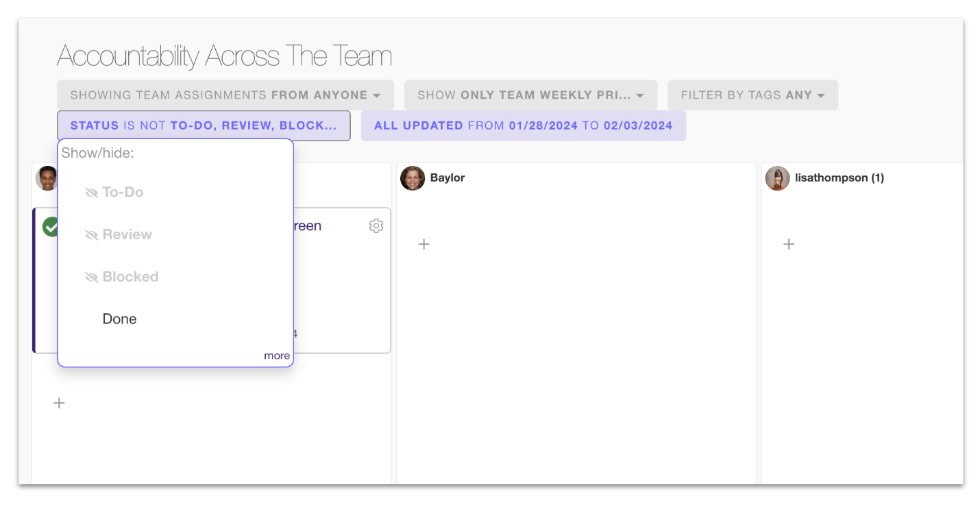
Task: Click the lisathompson (1) column name
Action: pos(839,178)
